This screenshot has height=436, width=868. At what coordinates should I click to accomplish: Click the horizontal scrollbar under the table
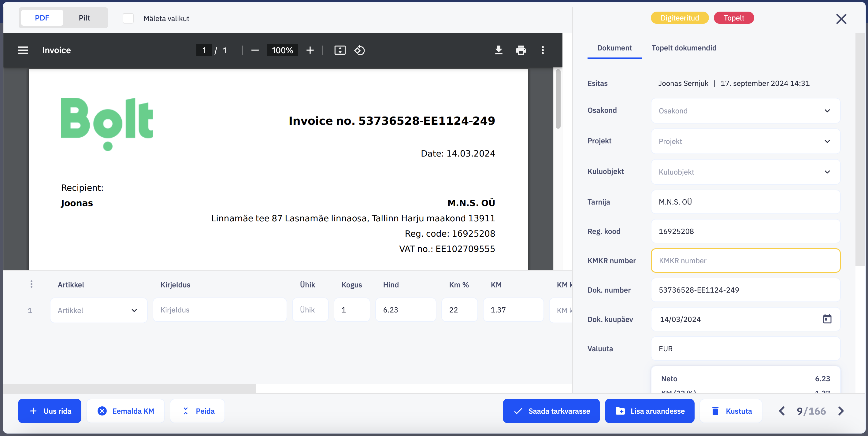point(130,389)
